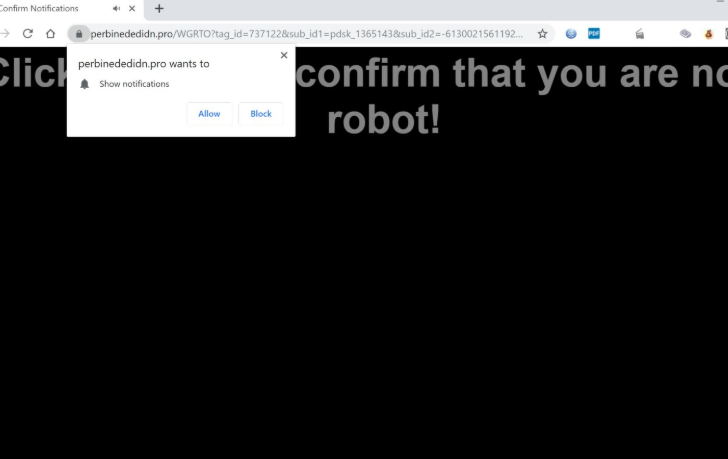The height and width of the screenshot is (459, 728).
Task: Open the PDF extension icon
Action: 594,33
